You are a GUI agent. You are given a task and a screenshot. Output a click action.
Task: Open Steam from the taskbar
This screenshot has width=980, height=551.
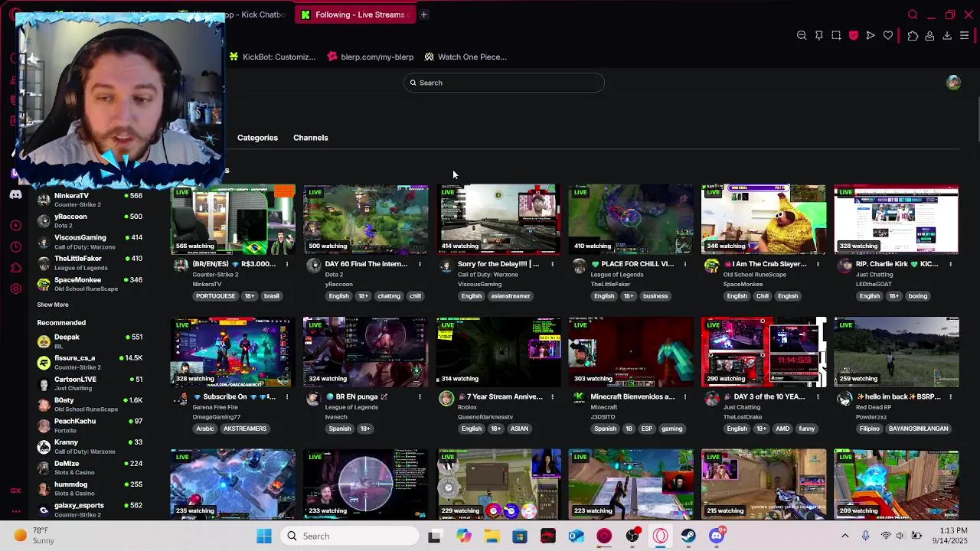688,536
